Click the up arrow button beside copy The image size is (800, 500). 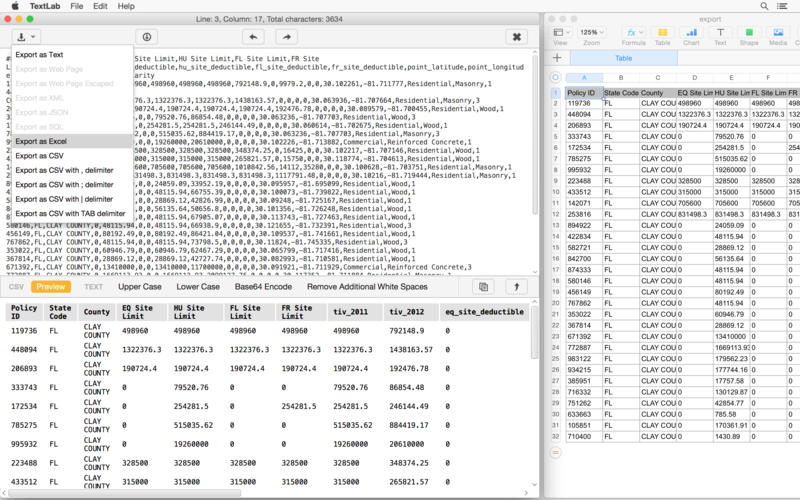(516, 287)
